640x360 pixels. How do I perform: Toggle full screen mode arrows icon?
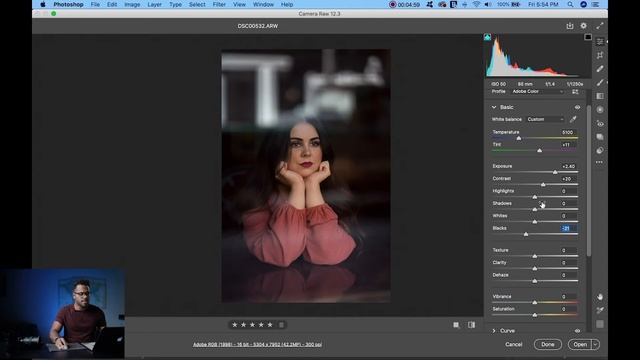coord(600,26)
